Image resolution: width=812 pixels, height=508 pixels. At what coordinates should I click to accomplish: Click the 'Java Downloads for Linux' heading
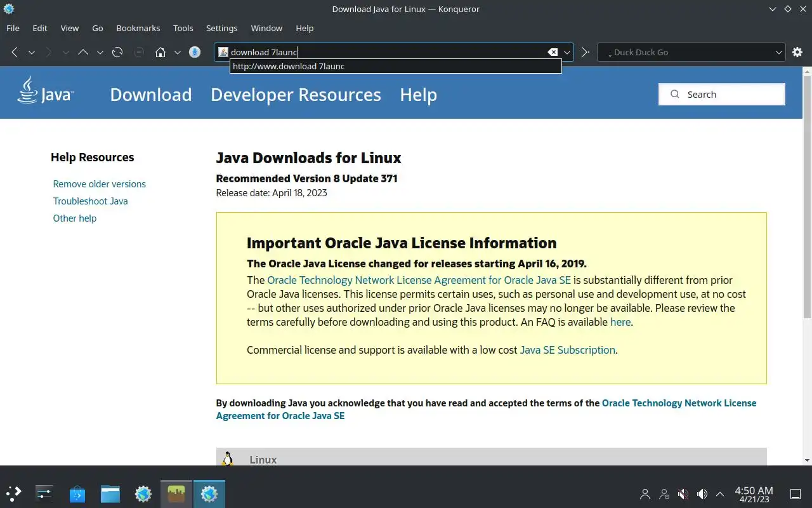(x=308, y=157)
